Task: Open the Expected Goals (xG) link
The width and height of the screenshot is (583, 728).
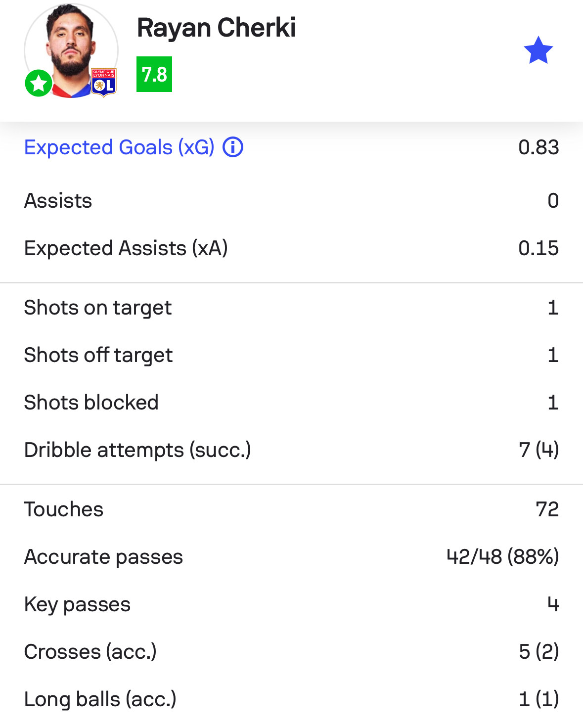Action: pyautogui.click(x=119, y=147)
